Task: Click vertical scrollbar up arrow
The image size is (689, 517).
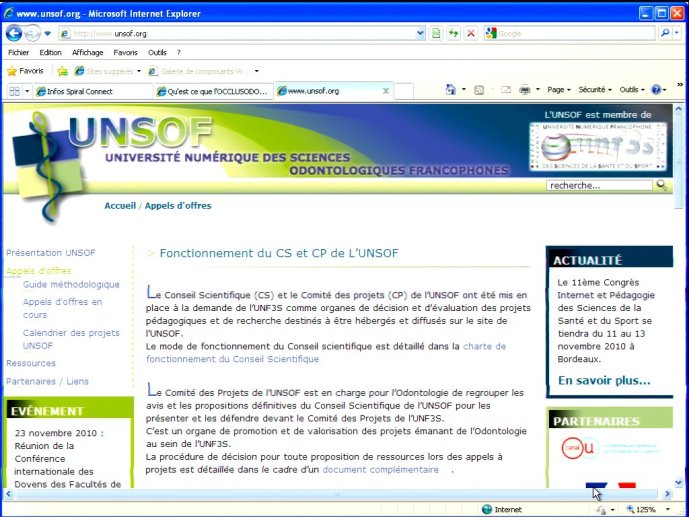Action: point(678,108)
